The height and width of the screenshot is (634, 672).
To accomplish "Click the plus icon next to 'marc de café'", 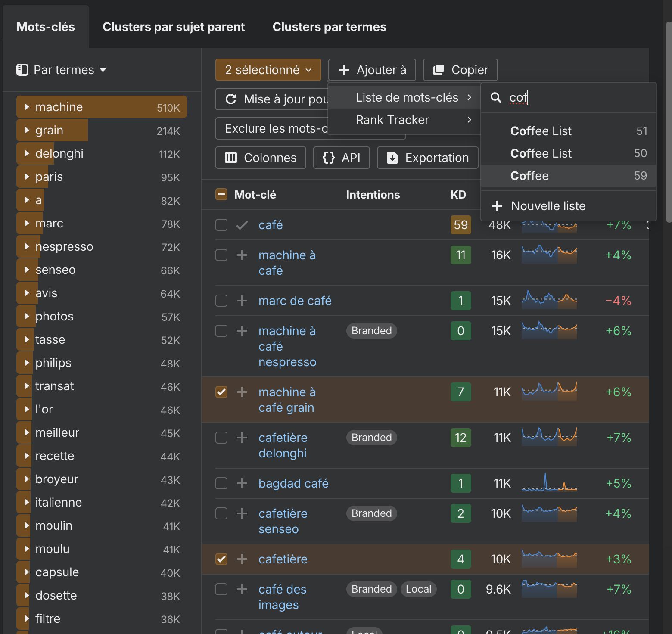I will [242, 301].
